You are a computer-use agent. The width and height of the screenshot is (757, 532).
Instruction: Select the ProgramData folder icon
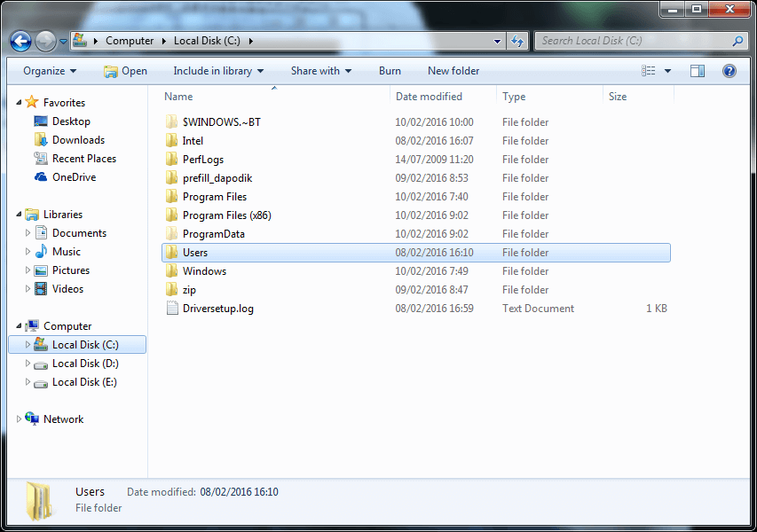click(171, 234)
